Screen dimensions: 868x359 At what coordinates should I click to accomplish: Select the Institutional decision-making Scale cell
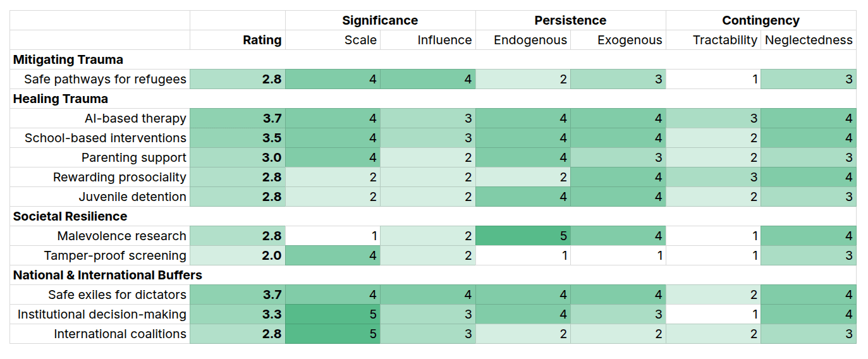[x=333, y=314]
